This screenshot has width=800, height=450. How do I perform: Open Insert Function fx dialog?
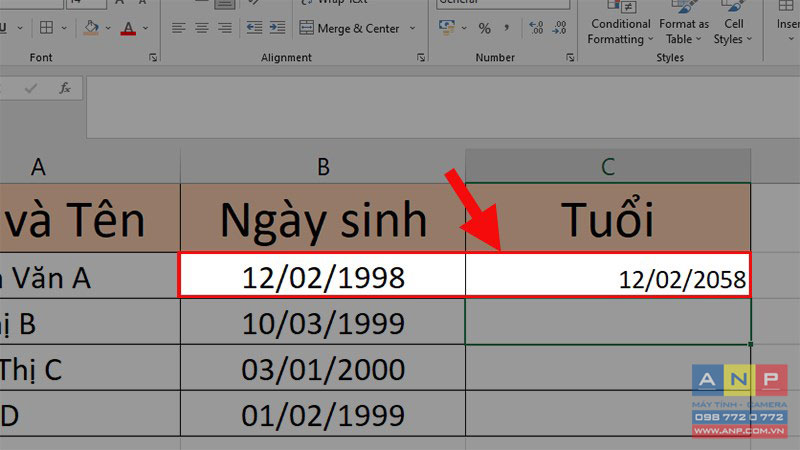click(x=65, y=88)
